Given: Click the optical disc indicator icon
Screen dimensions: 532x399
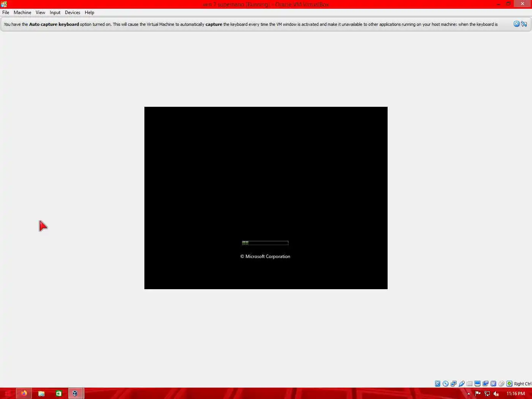Looking at the screenshot, I should coord(445,384).
